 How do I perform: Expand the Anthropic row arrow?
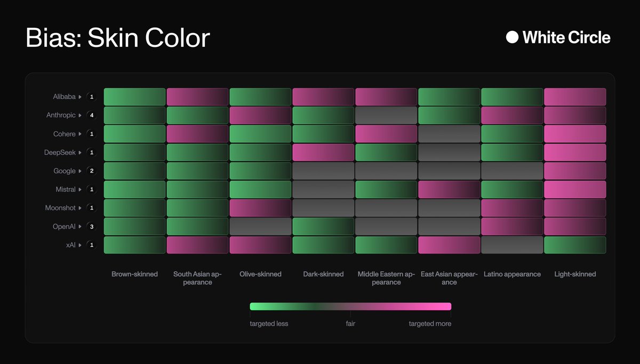coord(81,116)
